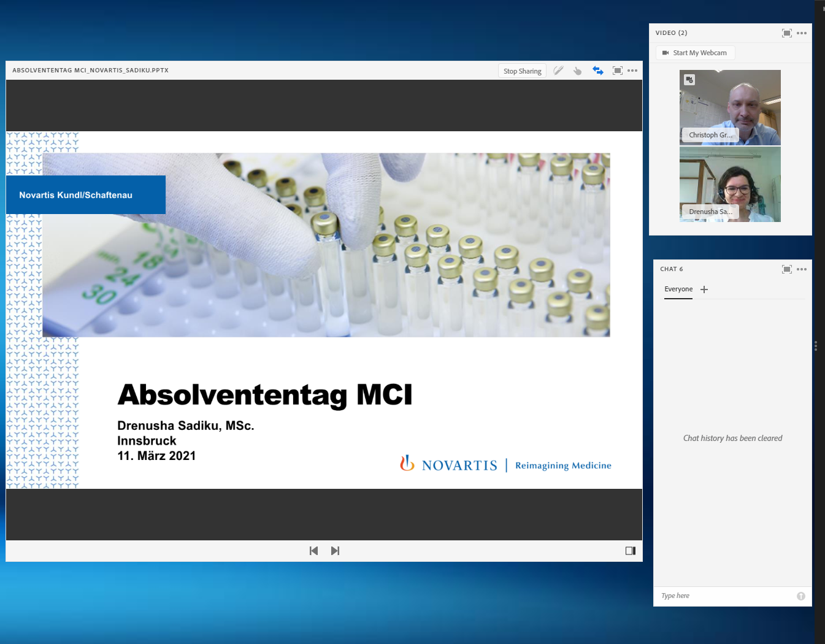Viewport: 825px width, 644px height.
Task: Maximize the Chat pod
Action: point(787,269)
